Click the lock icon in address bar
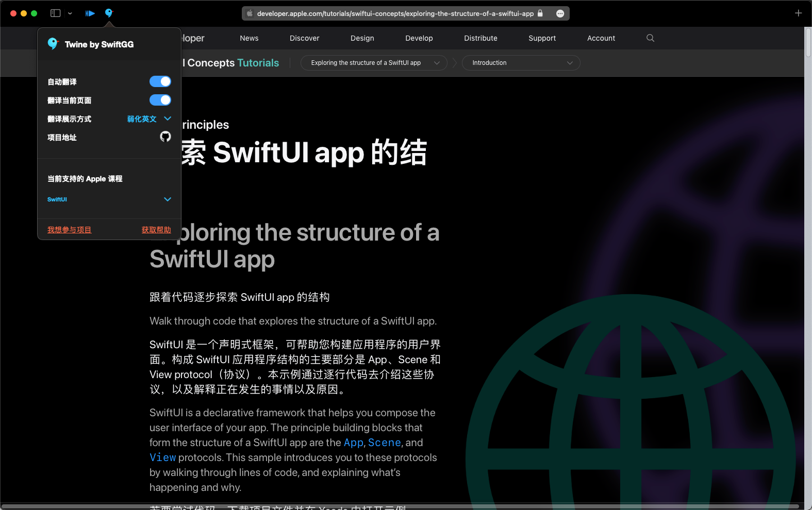 (x=540, y=13)
